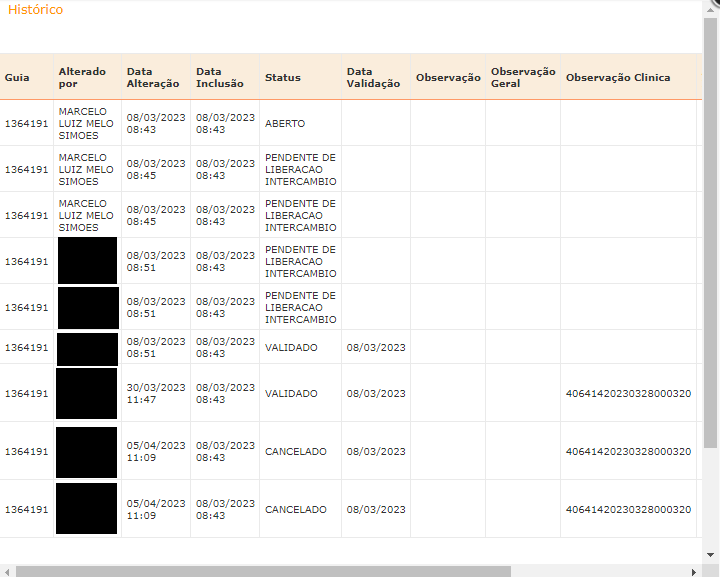Screen dimensions: 720x577
Task: Click guia 1364191 in the ABERTO row
Action: pyautogui.click(x=26, y=123)
